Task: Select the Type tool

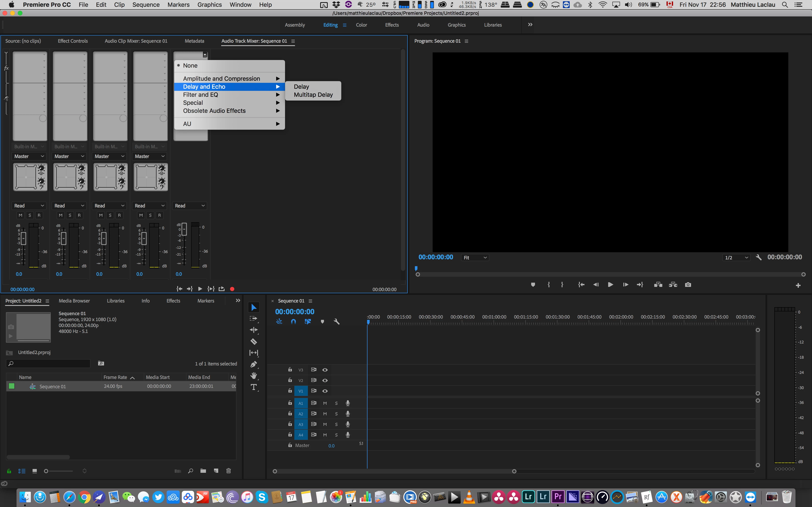Action: click(254, 387)
